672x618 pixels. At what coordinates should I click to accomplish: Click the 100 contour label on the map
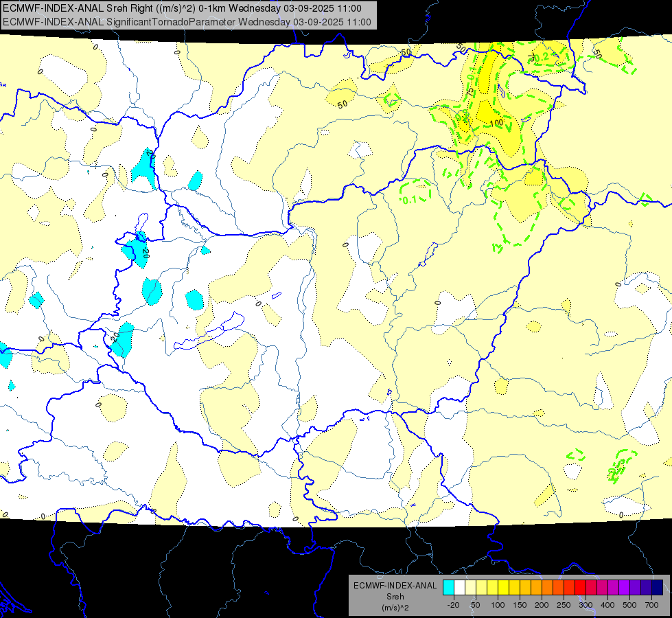496,123
